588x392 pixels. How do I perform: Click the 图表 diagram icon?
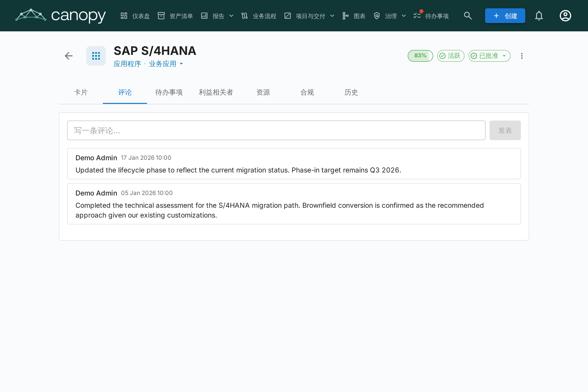345,16
